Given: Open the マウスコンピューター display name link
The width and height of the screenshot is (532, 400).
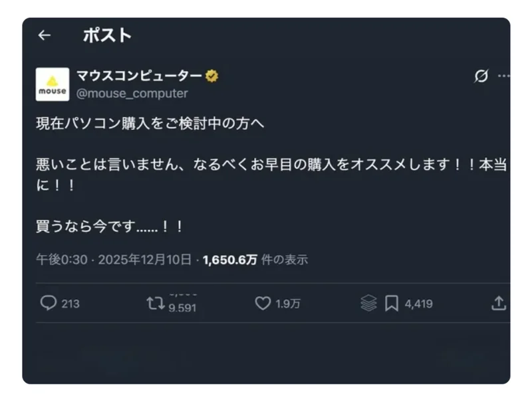Looking at the screenshot, I should point(139,76).
